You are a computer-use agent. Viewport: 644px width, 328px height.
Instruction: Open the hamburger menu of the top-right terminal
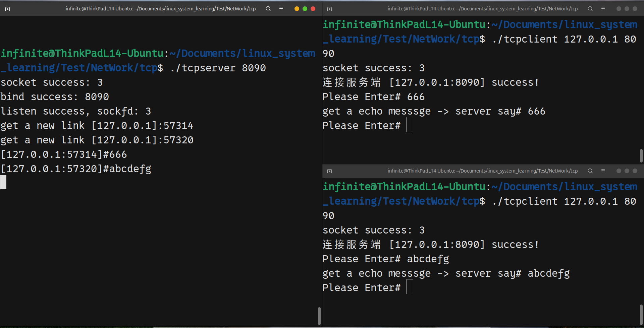click(x=603, y=9)
